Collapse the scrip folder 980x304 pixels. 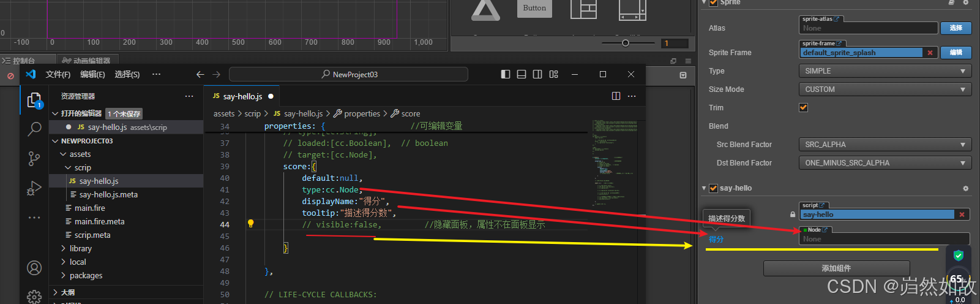[69, 168]
